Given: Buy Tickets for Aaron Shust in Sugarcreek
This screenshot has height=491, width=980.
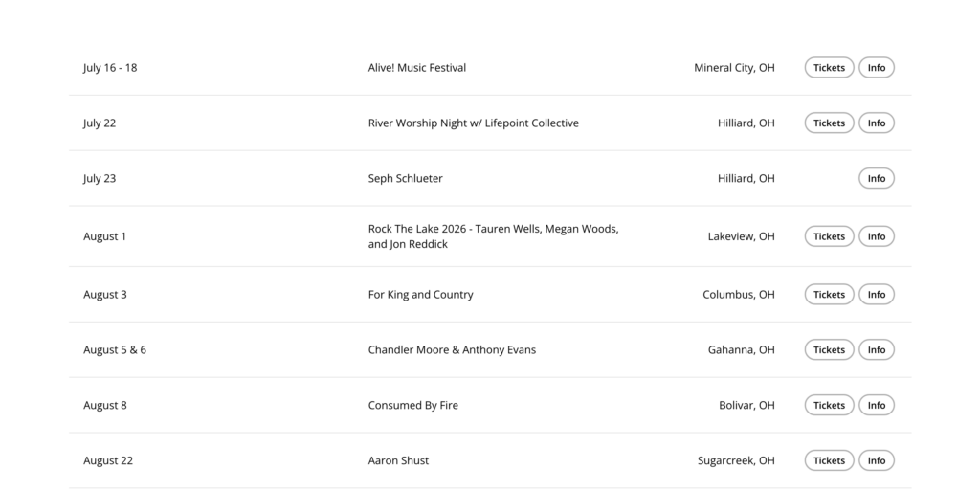Looking at the screenshot, I should pyautogui.click(x=829, y=460).
